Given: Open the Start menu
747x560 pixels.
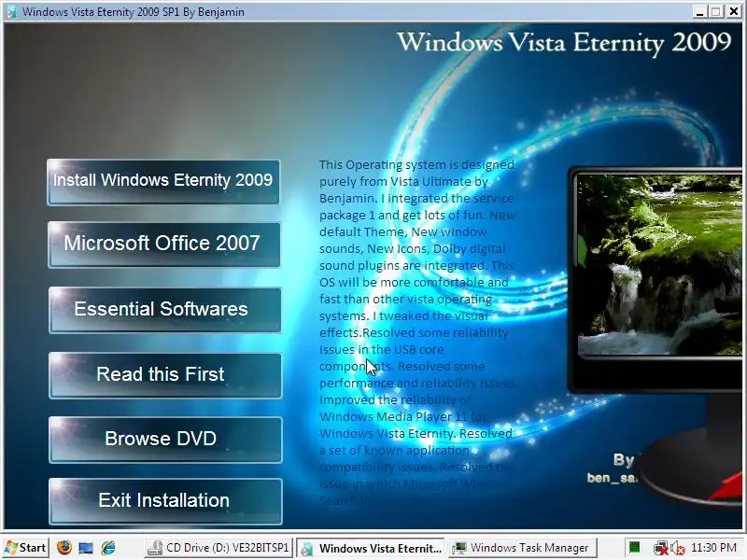Looking at the screenshot, I should point(25,548).
